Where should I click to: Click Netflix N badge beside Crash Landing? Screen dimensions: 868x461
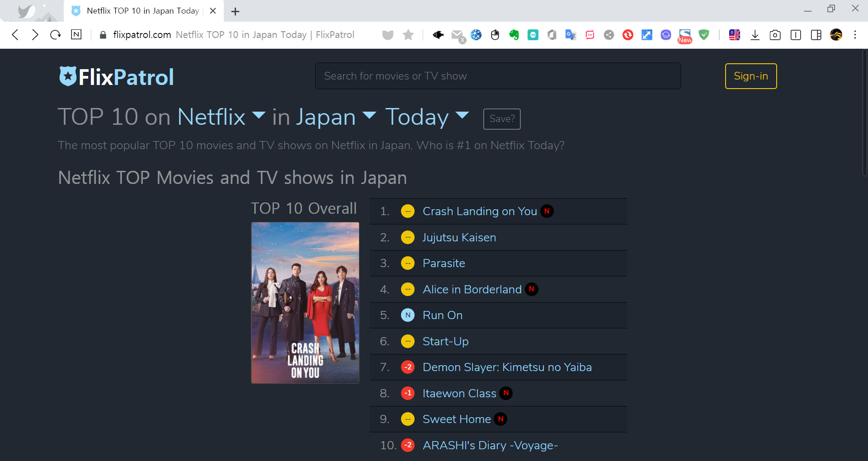tap(547, 211)
